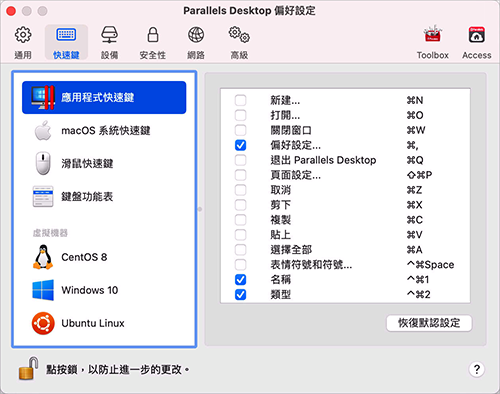Enable the 貼上 shortcut checkbox
The image size is (500, 394).
(x=240, y=235)
